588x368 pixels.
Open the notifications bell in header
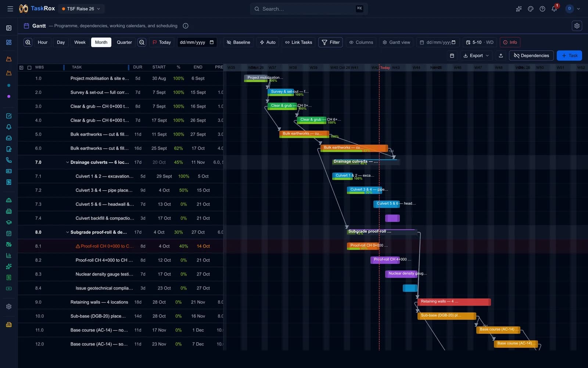(x=554, y=9)
